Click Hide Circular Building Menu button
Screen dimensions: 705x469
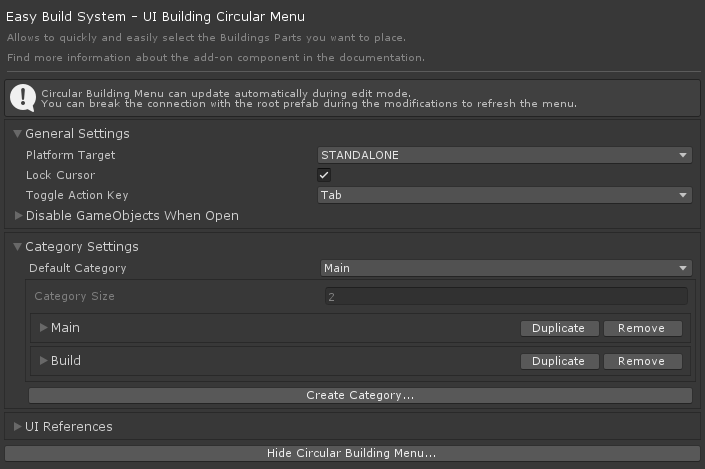tap(352, 454)
